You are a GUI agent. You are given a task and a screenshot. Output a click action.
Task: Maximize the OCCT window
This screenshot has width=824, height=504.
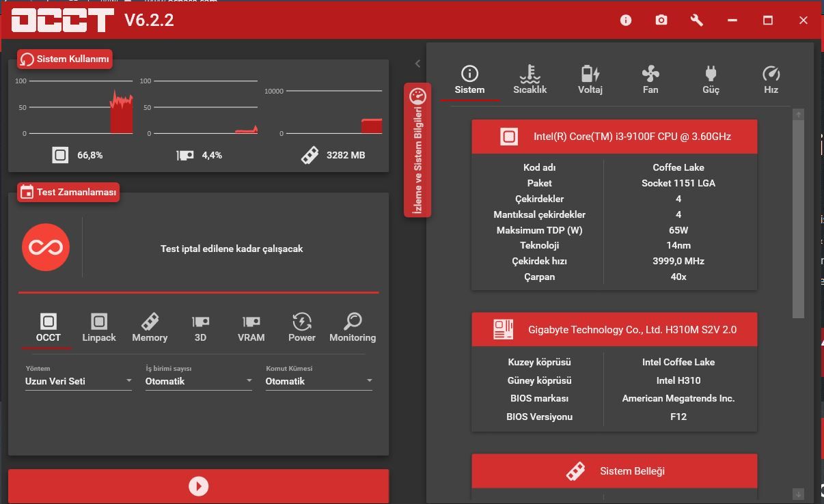[x=768, y=20]
